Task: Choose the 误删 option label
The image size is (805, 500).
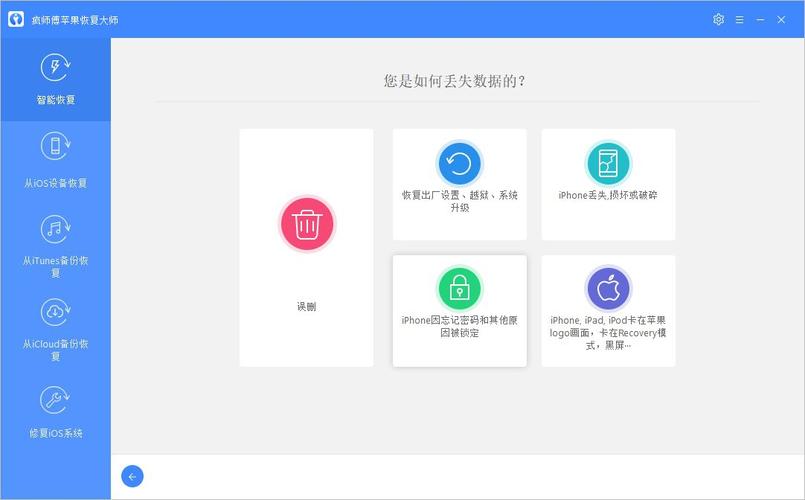Action: click(x=306, y=306)
